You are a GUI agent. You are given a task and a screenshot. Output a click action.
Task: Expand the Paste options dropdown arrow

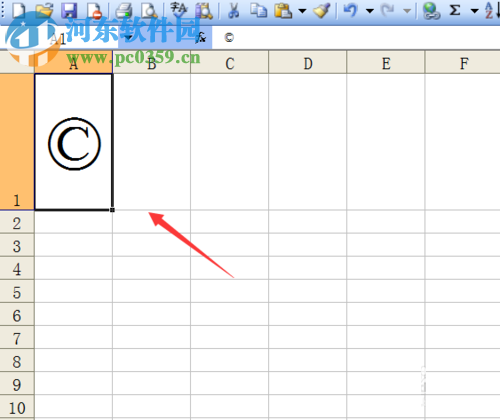[x=302, y=11]
